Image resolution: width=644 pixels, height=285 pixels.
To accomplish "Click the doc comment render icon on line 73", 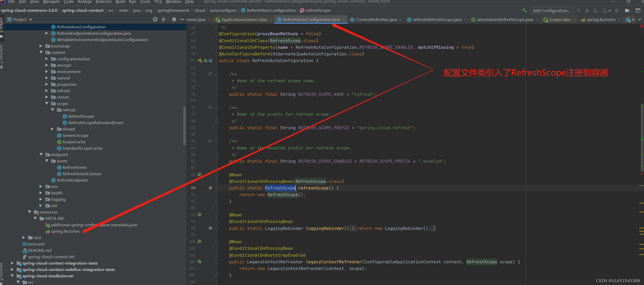I will coord(210,74).
